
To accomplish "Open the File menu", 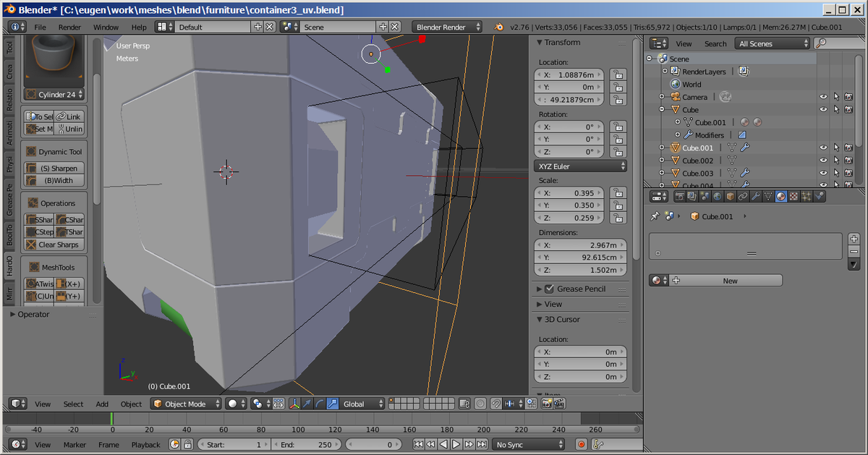I will coord(40,27).
